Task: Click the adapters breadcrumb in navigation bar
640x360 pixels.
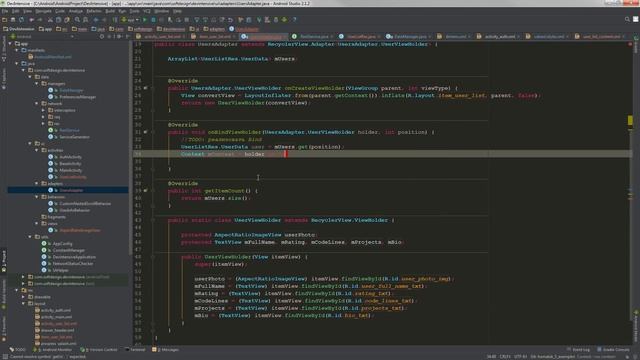Action: coord(213,29)
